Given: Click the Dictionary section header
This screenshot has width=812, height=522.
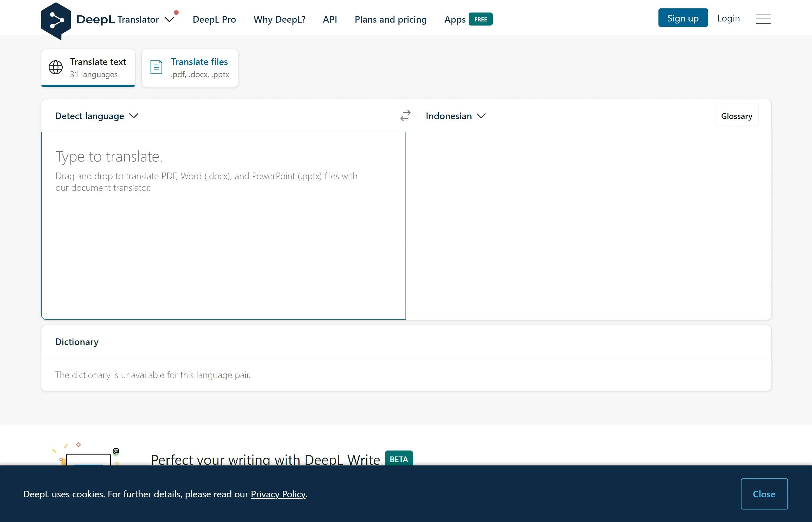Looking at the screenshot, I should coord(77,342).
